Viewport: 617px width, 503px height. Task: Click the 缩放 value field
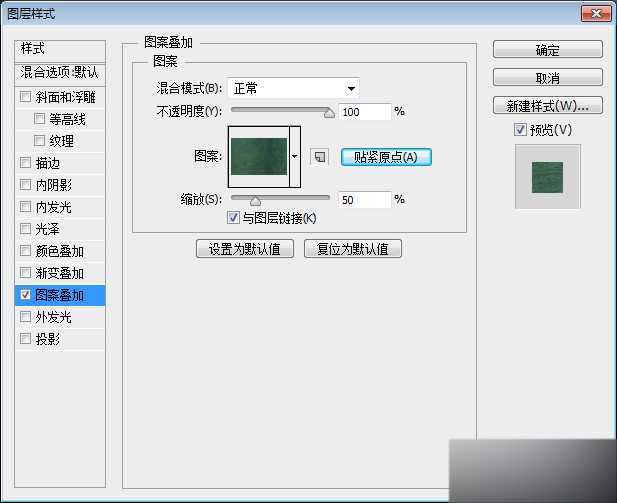[x=365, y=200]
